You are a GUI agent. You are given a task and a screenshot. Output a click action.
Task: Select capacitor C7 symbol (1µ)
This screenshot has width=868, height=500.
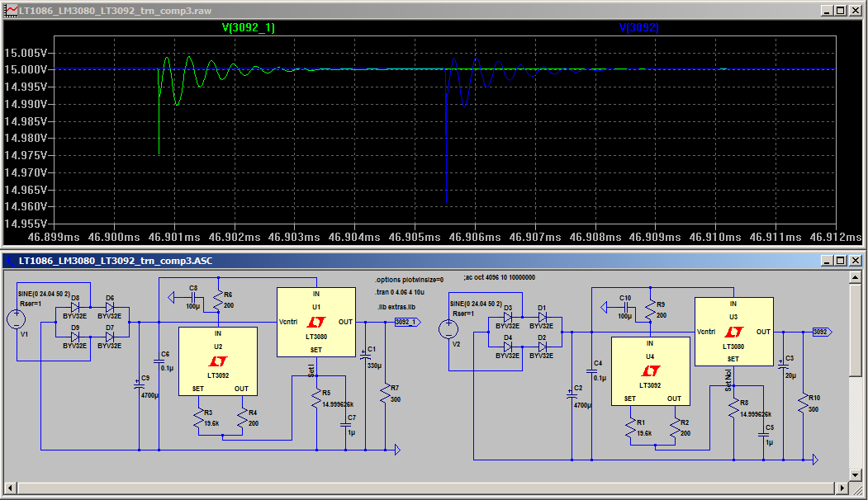(345, 425)
